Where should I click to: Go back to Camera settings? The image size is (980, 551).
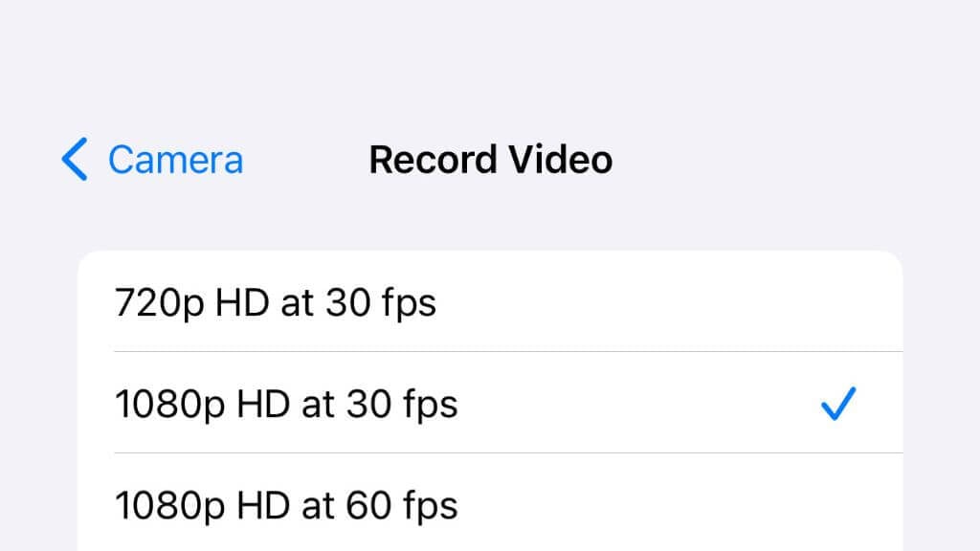152,160
